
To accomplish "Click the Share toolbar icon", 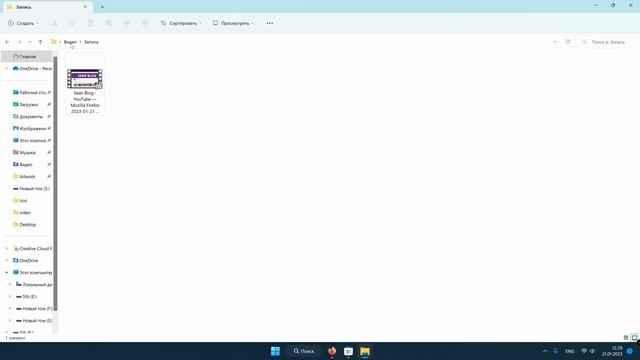I will click(127, 23).
